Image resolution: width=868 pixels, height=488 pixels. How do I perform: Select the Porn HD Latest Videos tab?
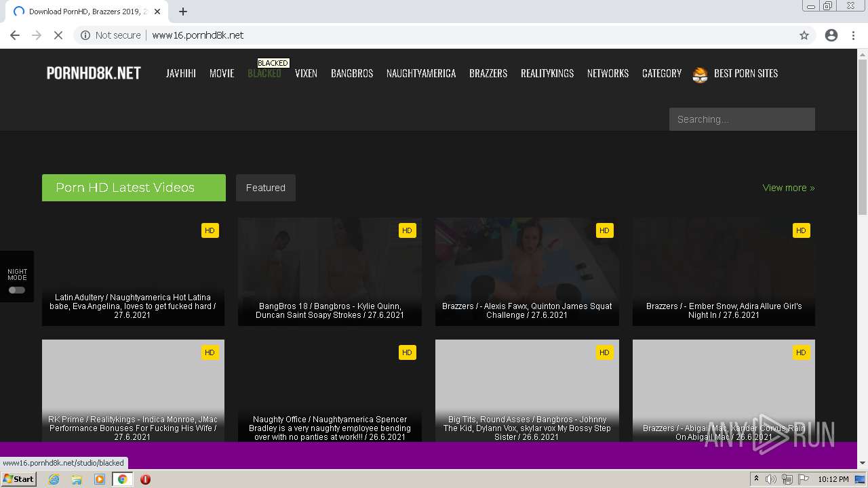(134, 188)
